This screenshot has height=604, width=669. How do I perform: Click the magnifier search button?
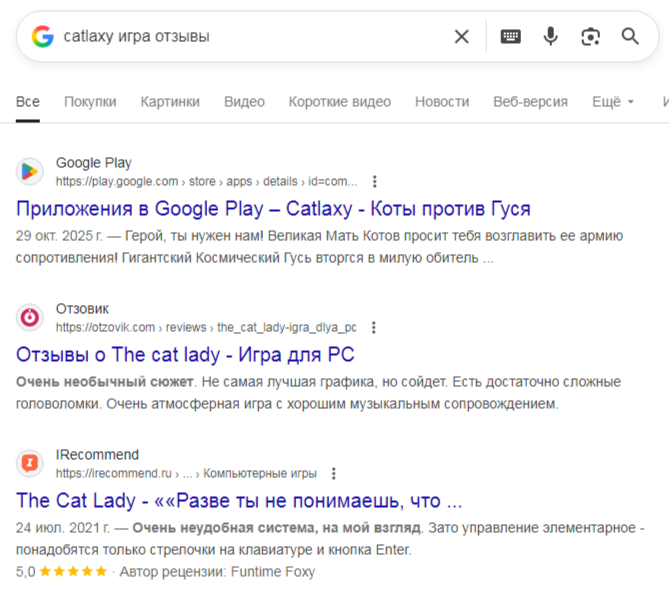pyautogui.click(x=630, y=37)
